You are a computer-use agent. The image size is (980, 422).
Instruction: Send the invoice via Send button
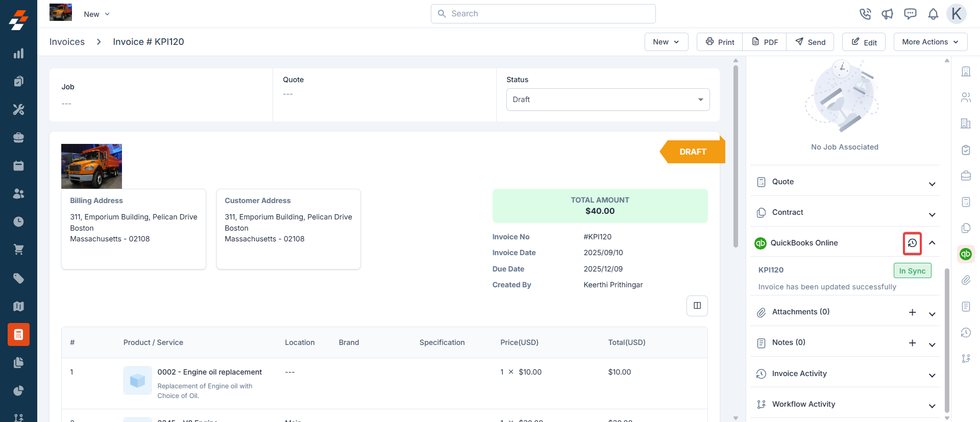point(810,42)
